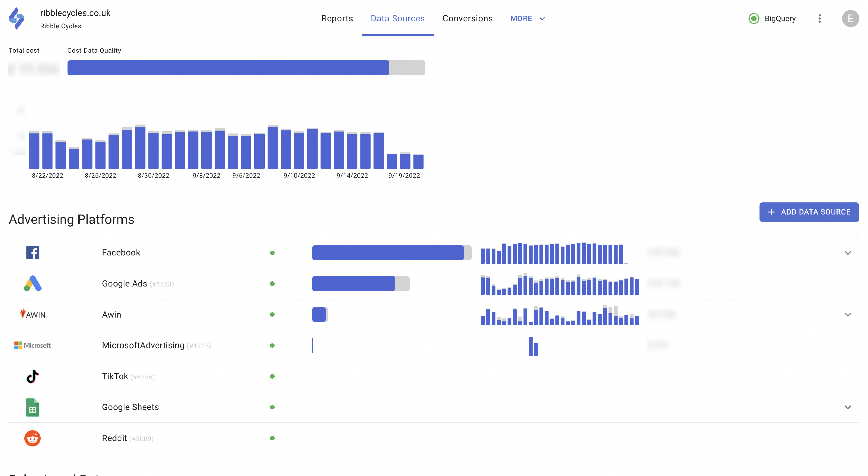Click the Awin cost quality bar
Screen dimensions: 868x476
[320, 315]
